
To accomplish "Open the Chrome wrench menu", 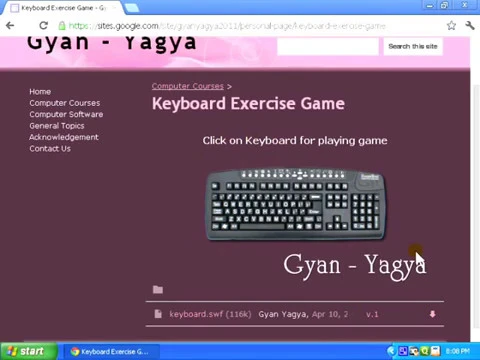I will point(470,25).
